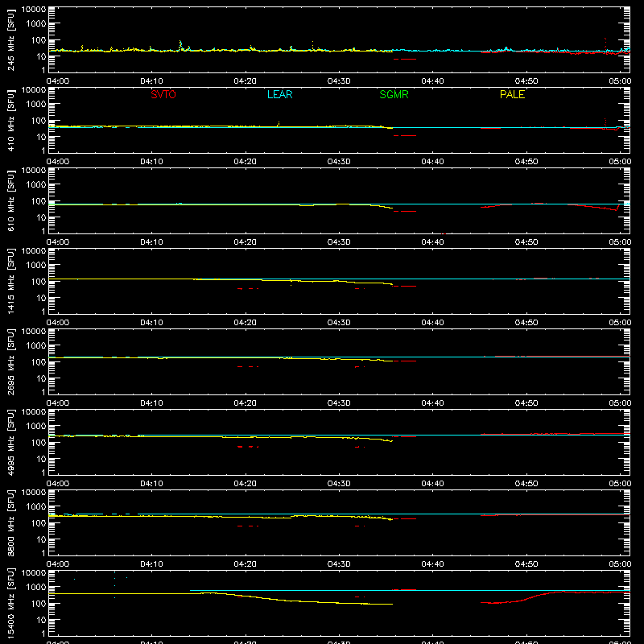
Task: Click 04:20 tick under the 4995 MHz panel
Action: click(246, 484)
